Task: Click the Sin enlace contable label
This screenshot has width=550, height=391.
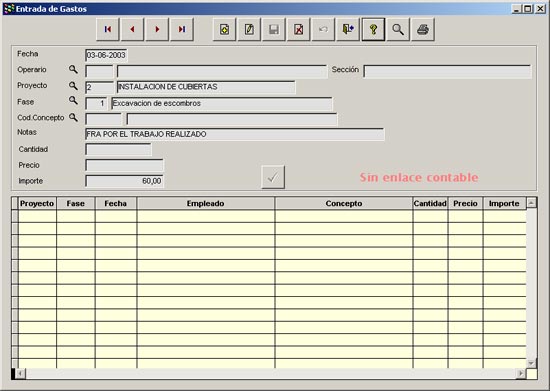Action: pos(419,177)
